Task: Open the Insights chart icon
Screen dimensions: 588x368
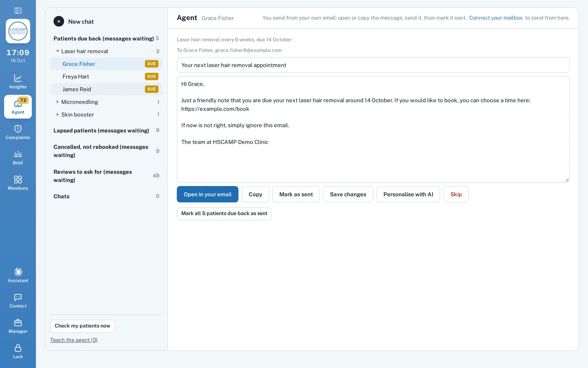Action: [18, 78]
